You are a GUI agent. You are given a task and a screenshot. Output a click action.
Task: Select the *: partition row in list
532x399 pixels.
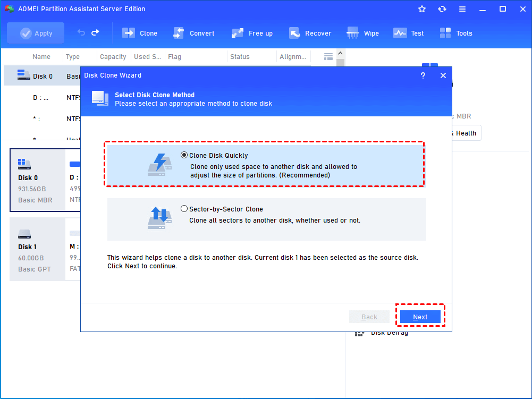click(42, 119)
